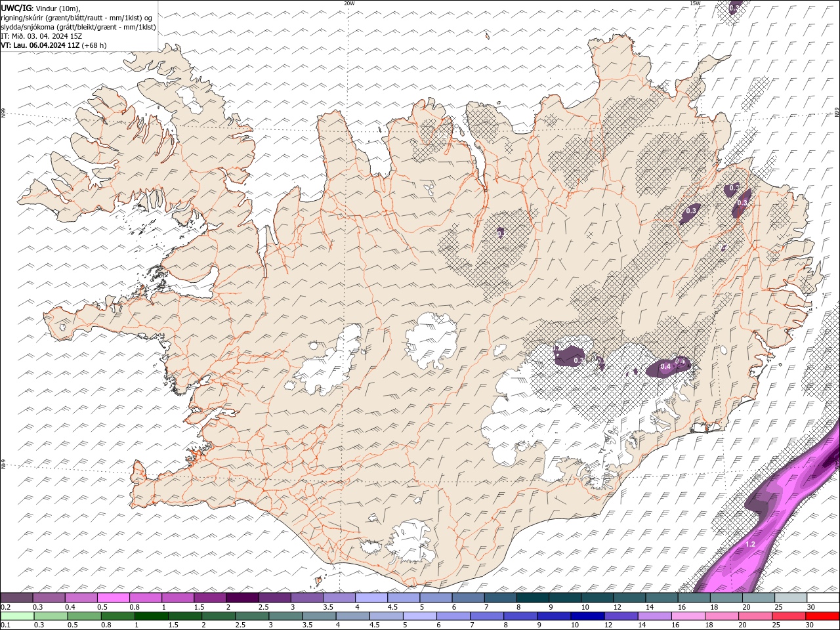
Task: Click the 30 label in the bottom legend row
Action: click(810, 625)
